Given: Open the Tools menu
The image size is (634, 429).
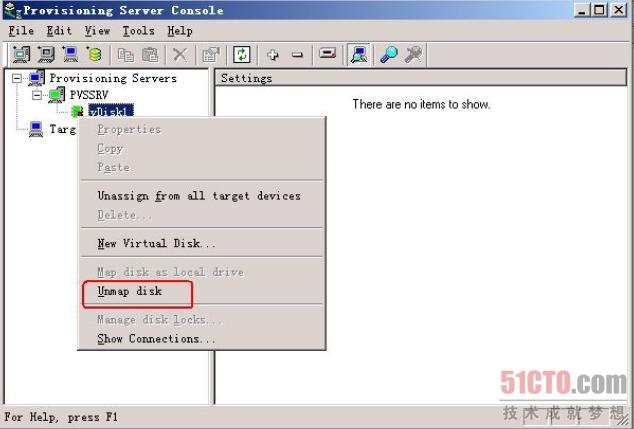Looking at the screenshot, I should coord(139,31).
